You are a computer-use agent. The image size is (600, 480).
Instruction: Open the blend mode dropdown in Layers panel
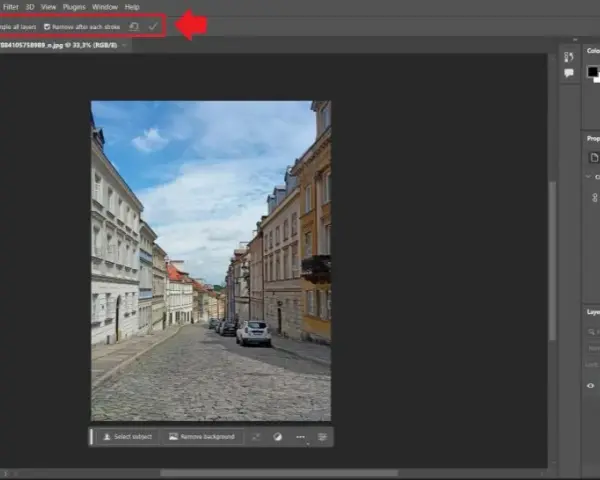593,348
